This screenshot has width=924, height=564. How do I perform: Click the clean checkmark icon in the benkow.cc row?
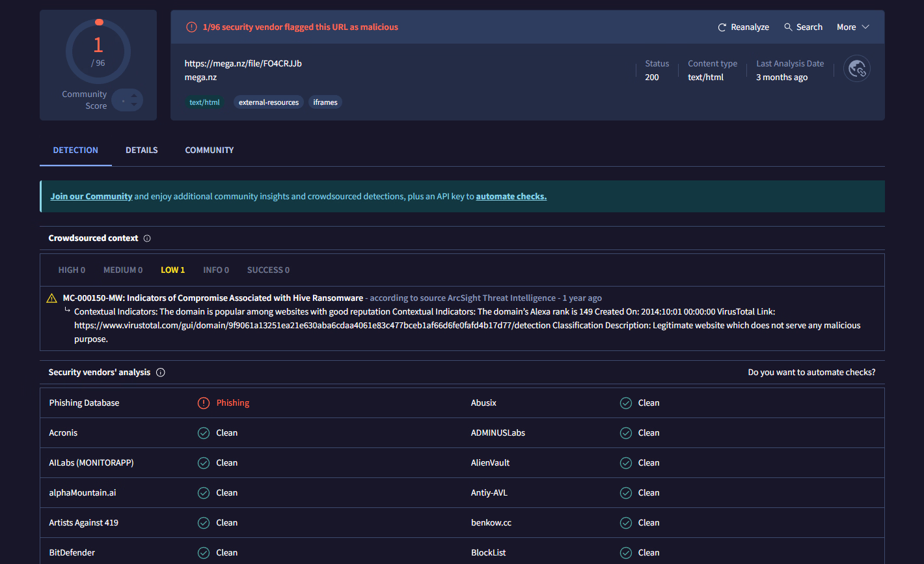point(626,523)
